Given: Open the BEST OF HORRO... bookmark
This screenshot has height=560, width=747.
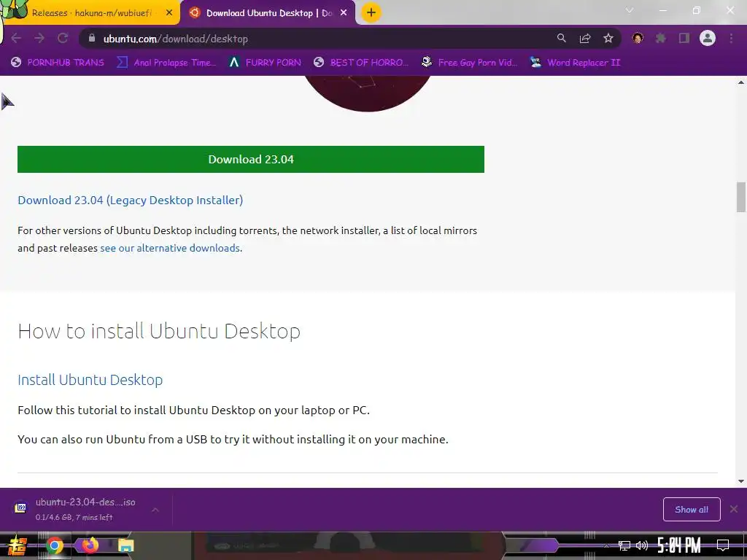Looking at the screenshot, I should [361, 63].
